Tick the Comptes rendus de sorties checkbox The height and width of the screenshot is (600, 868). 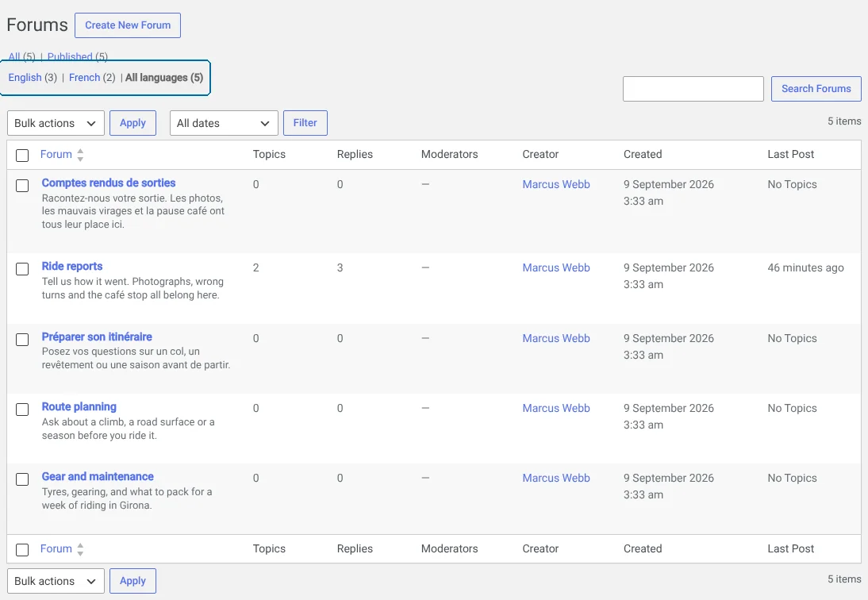(x=22, y=186)
